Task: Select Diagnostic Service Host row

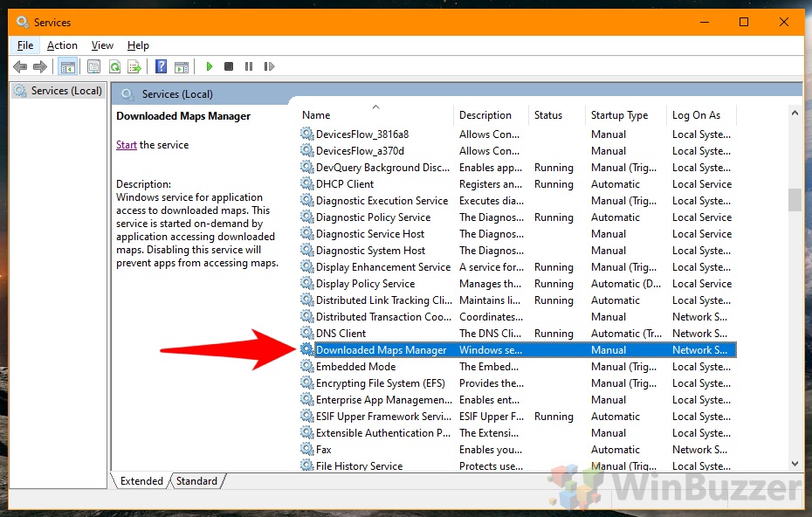Action: (x=518, y=234)
